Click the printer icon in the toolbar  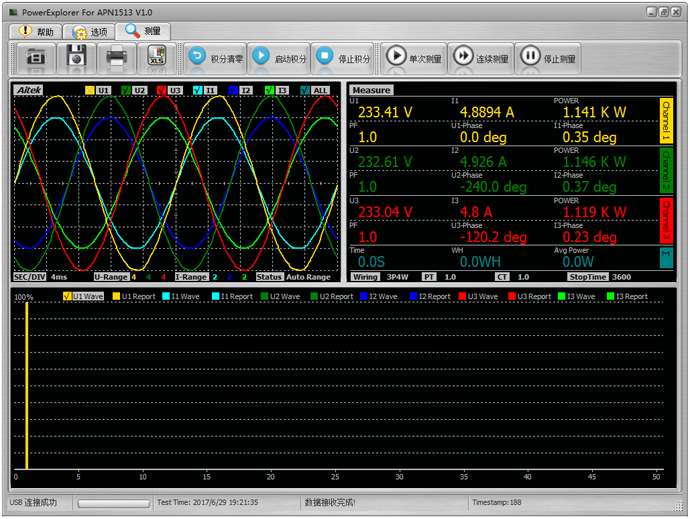click(116, 57)
